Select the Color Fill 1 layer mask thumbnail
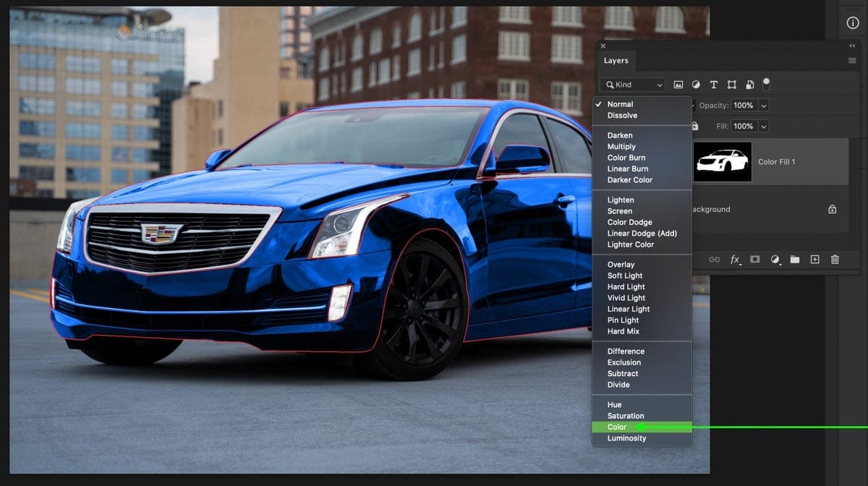 click(x=722, y=161)
